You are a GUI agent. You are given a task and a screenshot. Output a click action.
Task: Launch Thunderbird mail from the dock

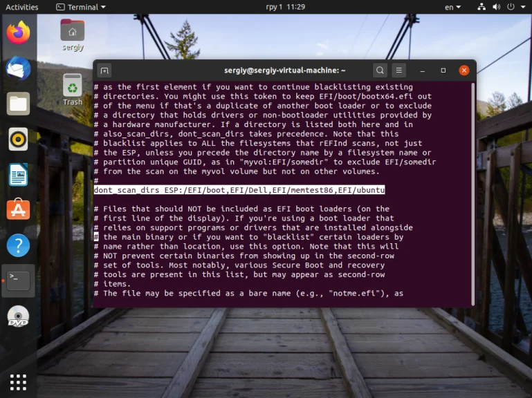point(18,68)
